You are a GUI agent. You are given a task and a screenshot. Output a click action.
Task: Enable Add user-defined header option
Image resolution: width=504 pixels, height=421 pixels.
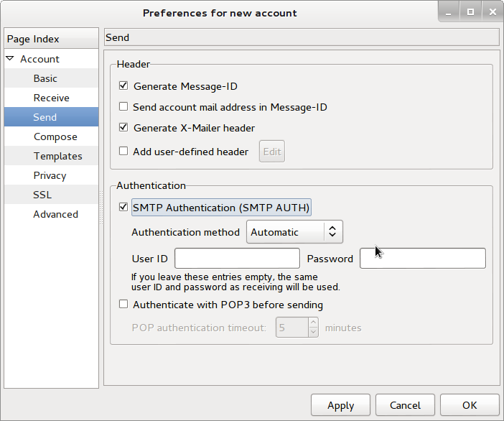(x=123, y=152)
